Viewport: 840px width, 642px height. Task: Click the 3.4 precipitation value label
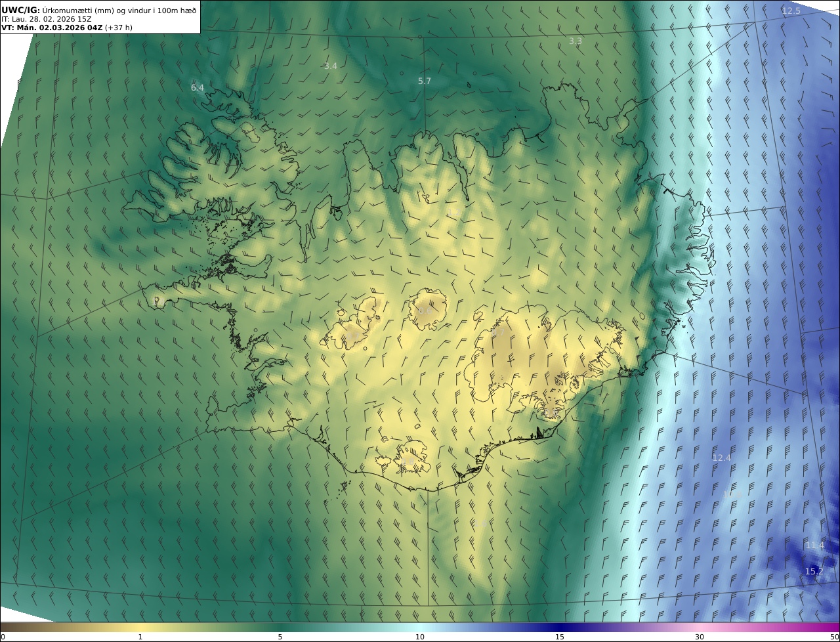coord(331,66)
